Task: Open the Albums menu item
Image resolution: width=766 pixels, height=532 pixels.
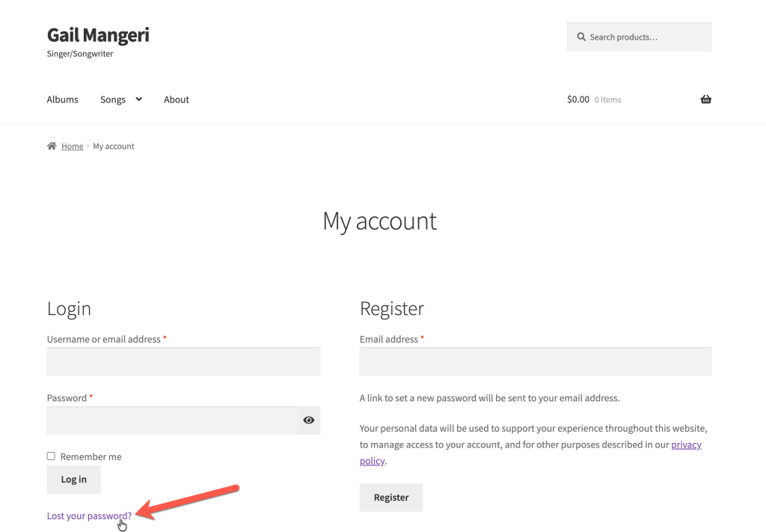Action: pos(62,100)
